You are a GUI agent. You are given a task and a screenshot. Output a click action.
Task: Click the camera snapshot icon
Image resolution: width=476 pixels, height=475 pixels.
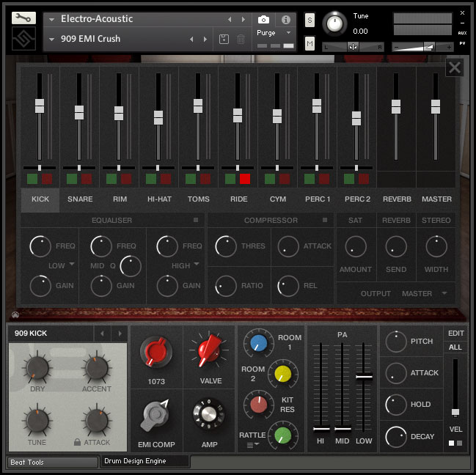[264, 19]
